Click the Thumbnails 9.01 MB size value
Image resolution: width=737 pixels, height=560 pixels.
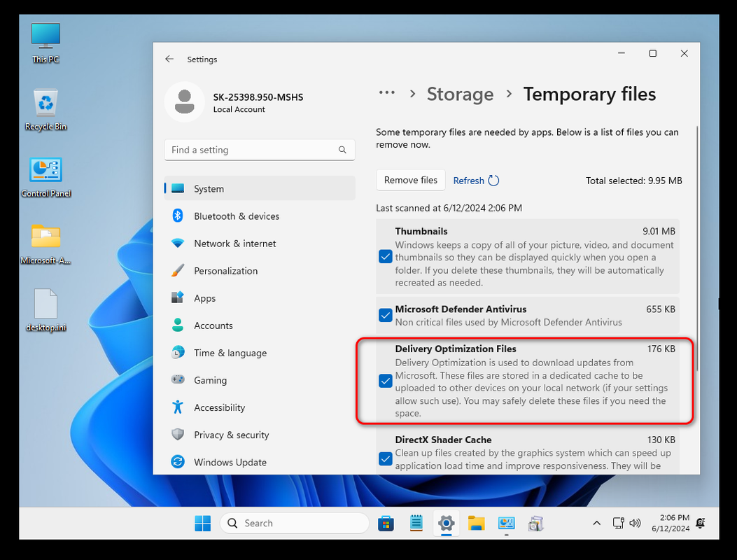[x=659, y=231]
